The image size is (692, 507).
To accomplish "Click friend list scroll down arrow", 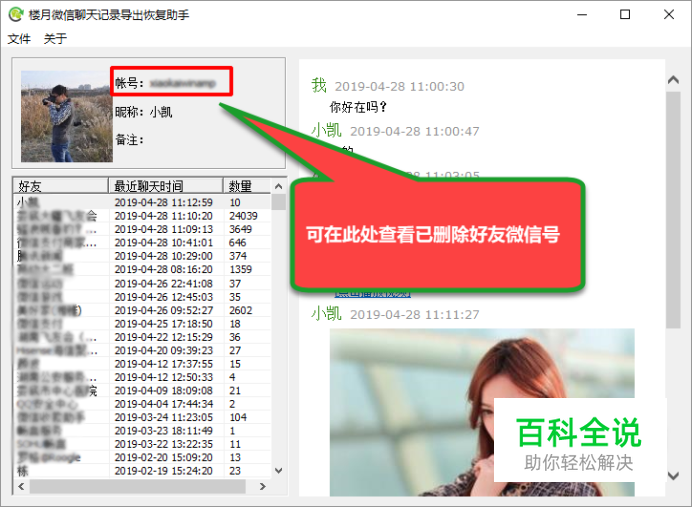I will point(278,470).
